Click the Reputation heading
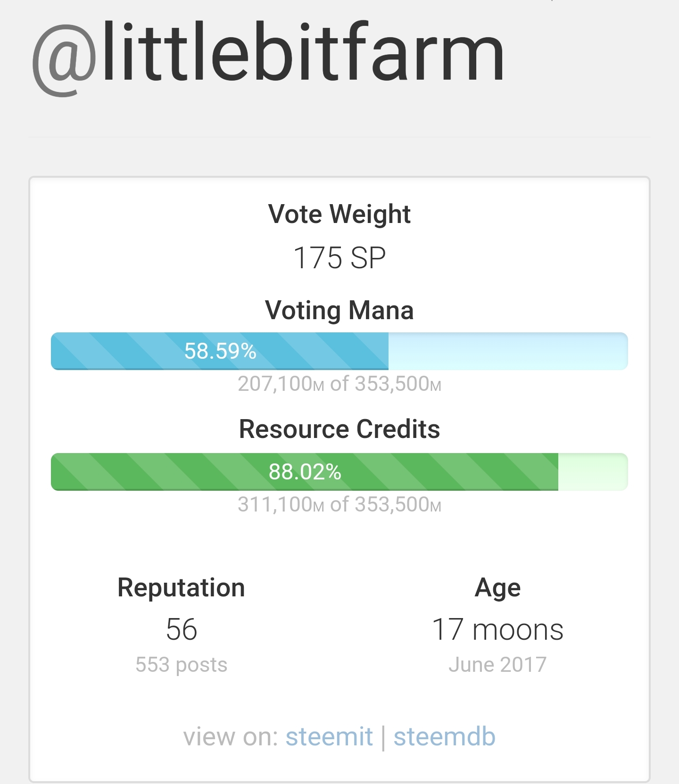679x784 pixels. click(x=182, y=588)
